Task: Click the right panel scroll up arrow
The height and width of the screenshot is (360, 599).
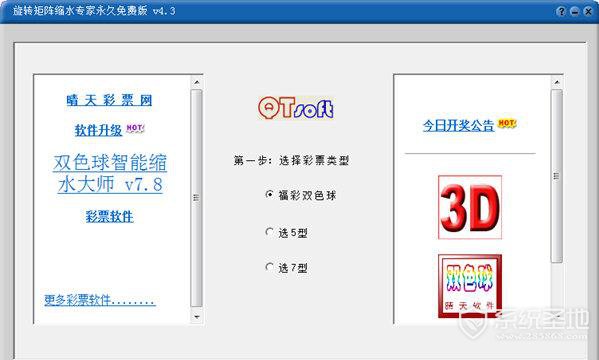Action: tap(557, 82)
